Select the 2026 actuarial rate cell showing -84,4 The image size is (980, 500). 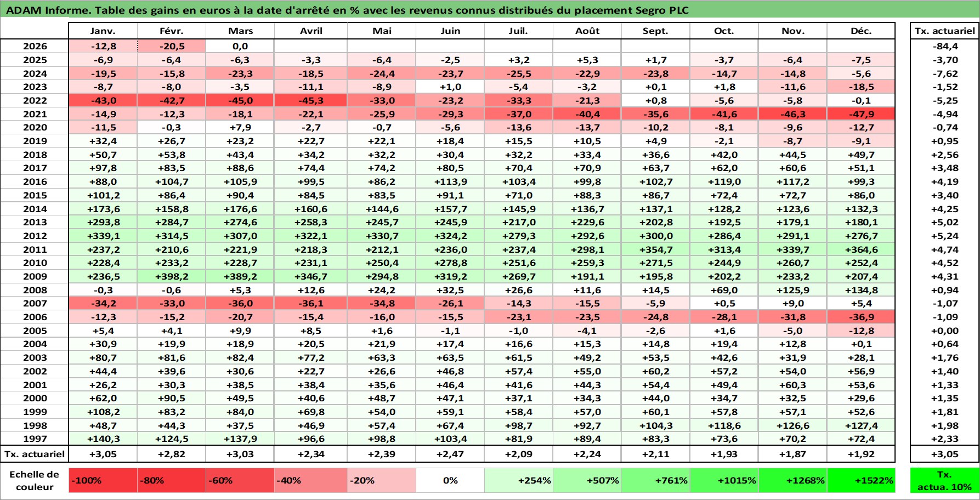click(x=944, y=46)
